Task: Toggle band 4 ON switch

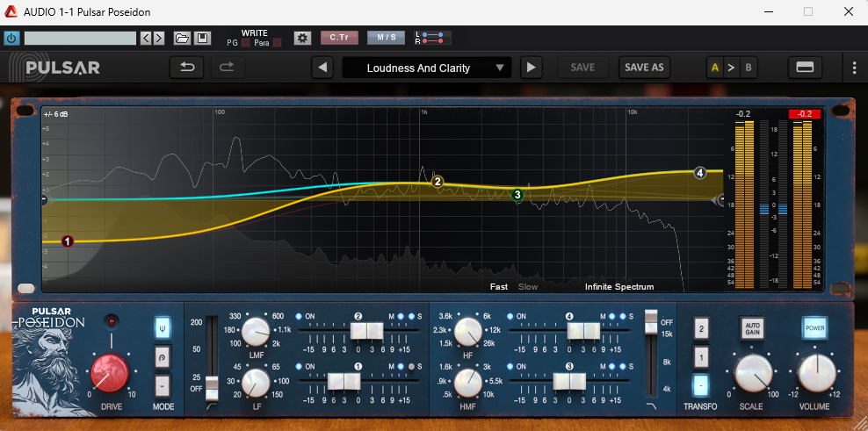Action: point(511,317)
